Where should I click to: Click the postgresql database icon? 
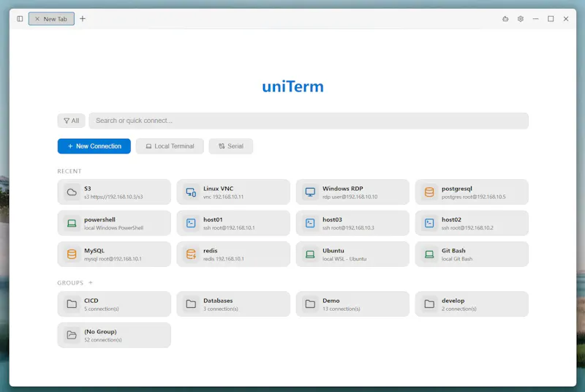429,192
